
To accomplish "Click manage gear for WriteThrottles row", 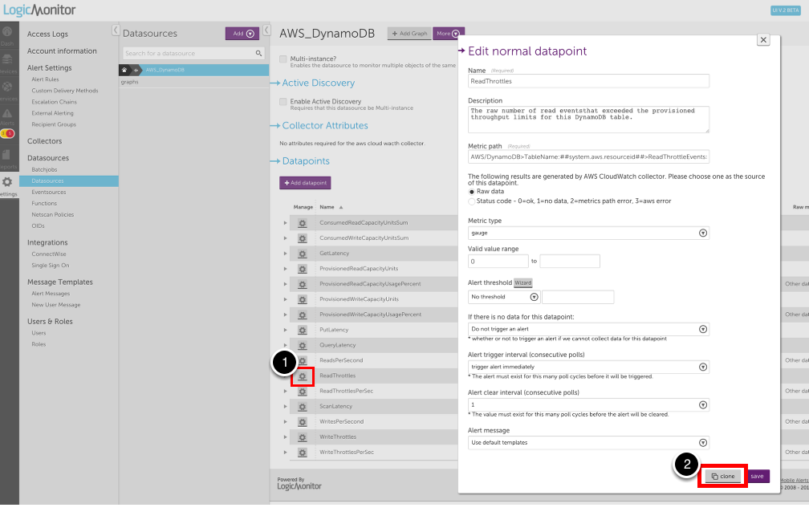I will [x=303, y=437].
